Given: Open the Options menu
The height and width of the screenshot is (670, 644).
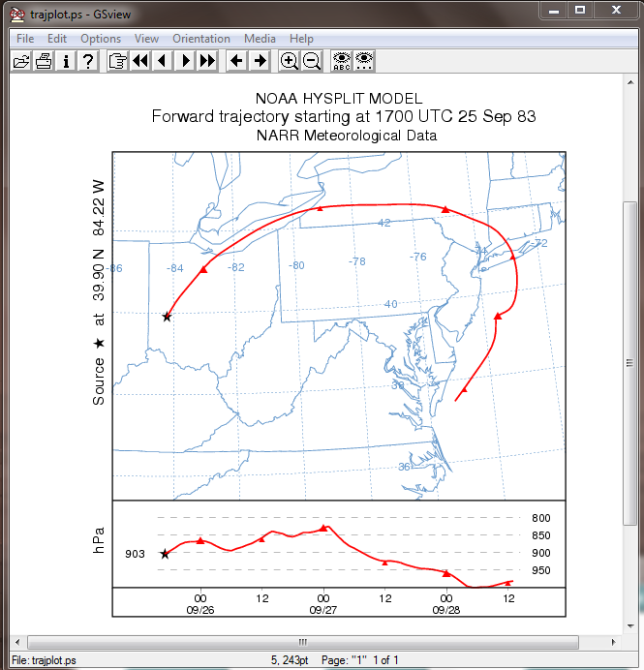Looking at the screenshot, I should click(101, 39).
